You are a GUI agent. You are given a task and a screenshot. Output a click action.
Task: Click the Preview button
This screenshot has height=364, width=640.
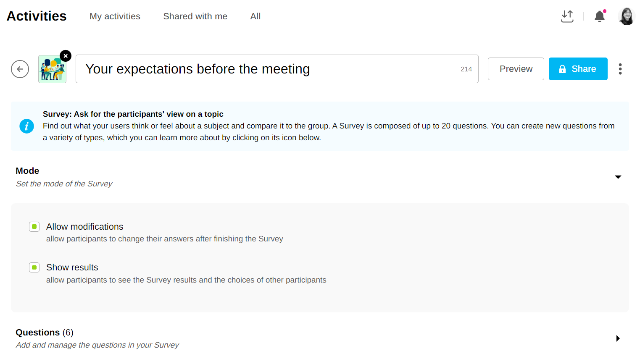click(x=516, y=69)
